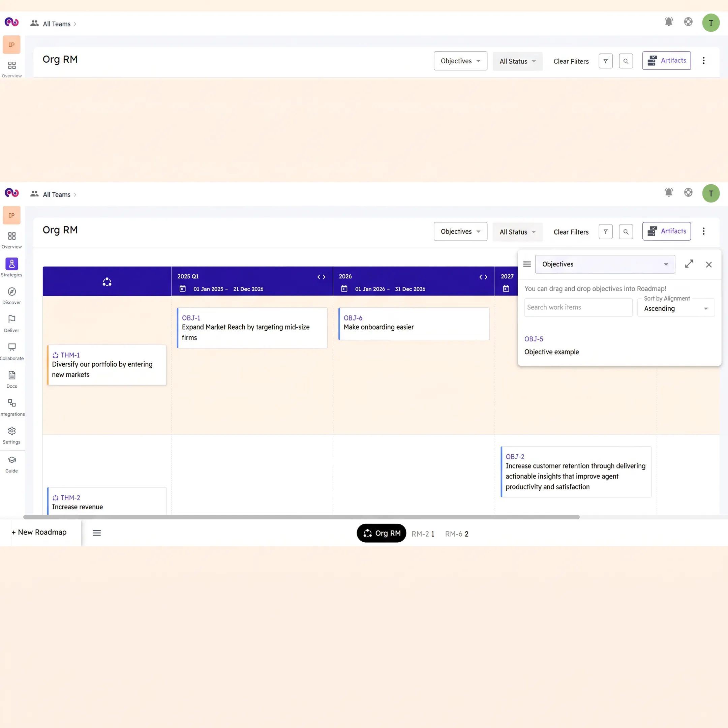Open search icon in the lower Org RM header

[x=626, y=231]
